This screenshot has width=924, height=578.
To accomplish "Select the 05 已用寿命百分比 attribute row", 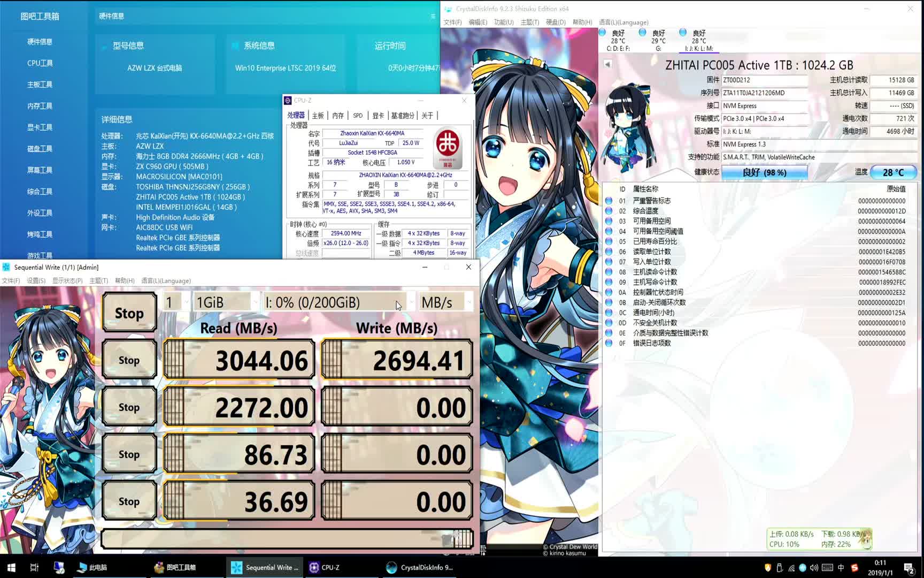I will [x=759, y=241].
